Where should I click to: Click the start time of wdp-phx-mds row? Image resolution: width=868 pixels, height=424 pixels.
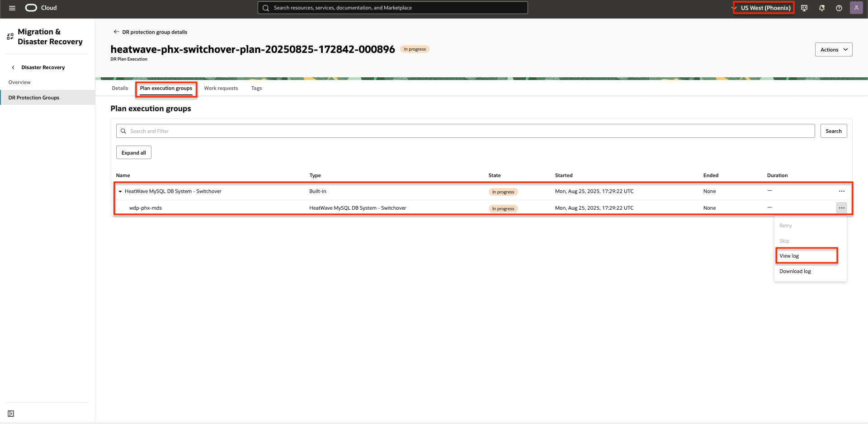point(594,208)
